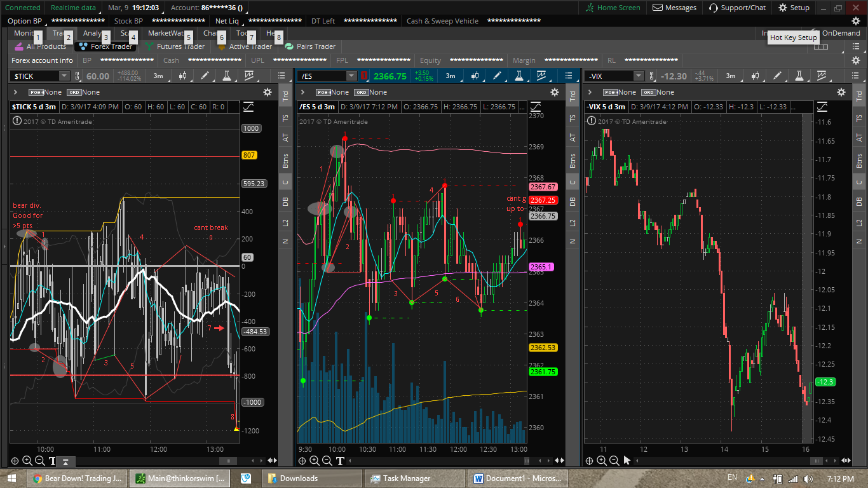The width and height of the screenshot is (868, 488).
Task: Click the /ES symbol input field
Action: point(322,76)
